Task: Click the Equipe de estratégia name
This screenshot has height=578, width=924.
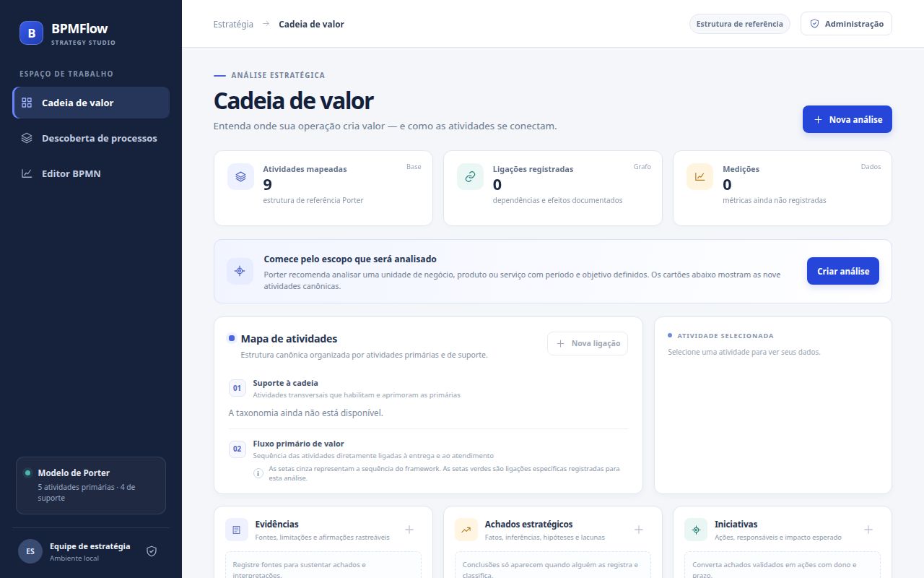Action: click(90, 546)
